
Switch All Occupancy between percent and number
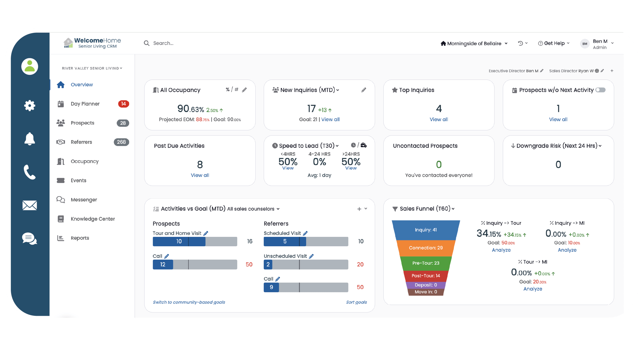(x=232, y=90)
